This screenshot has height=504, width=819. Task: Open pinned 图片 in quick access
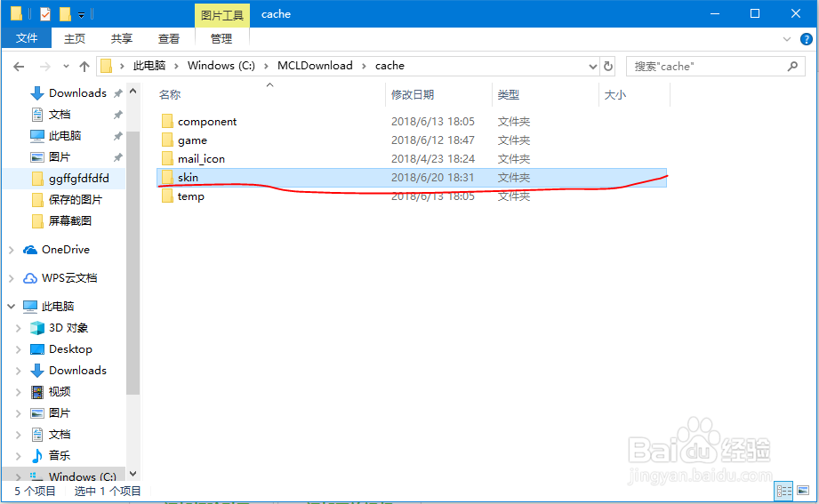[59, 157]
